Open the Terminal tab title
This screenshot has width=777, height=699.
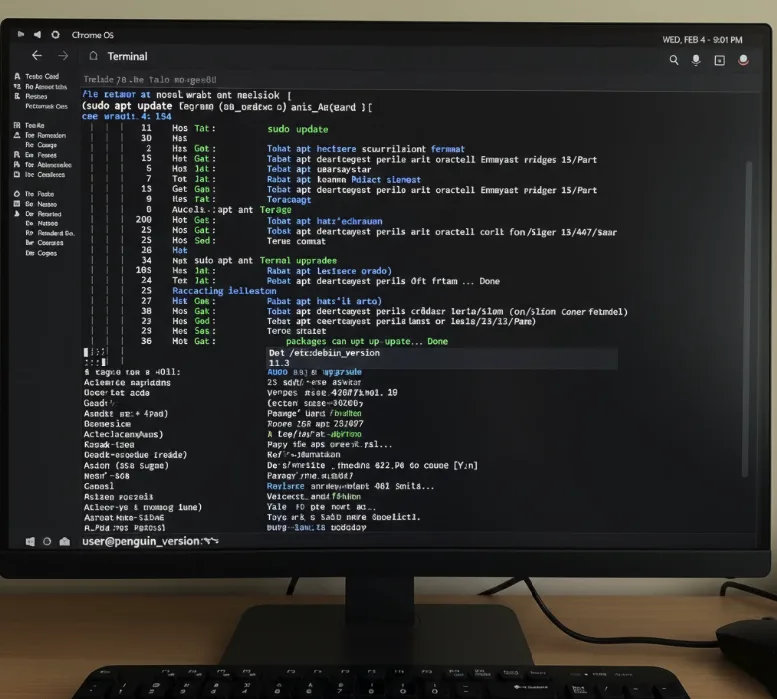point(127,57)
